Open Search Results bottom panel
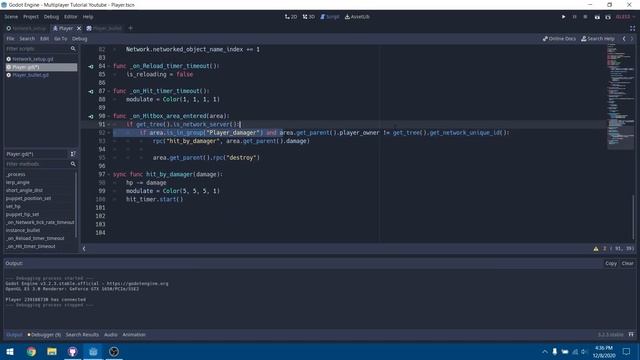 [82, 335]
